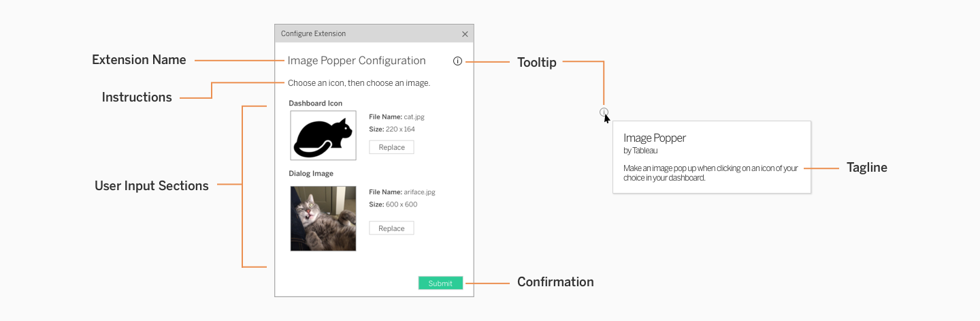The image size is (980, 321).
Task: Click the tooltip card description paragraph
Action: tap(710, 173)
